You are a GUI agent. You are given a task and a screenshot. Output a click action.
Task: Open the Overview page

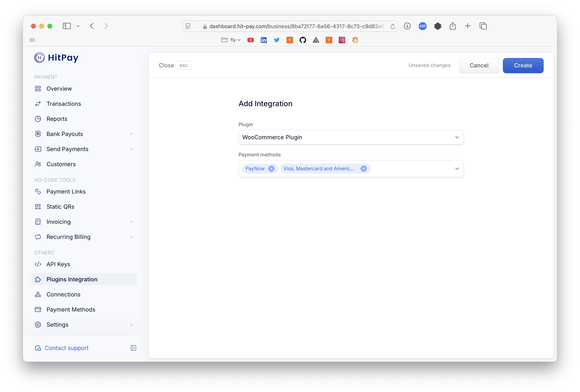click(x=59, y=89)
